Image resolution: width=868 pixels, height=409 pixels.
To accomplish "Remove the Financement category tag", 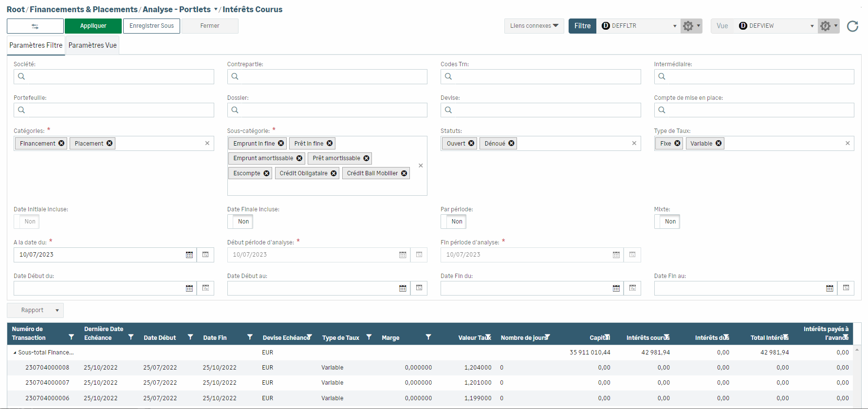I will (61, 144).
